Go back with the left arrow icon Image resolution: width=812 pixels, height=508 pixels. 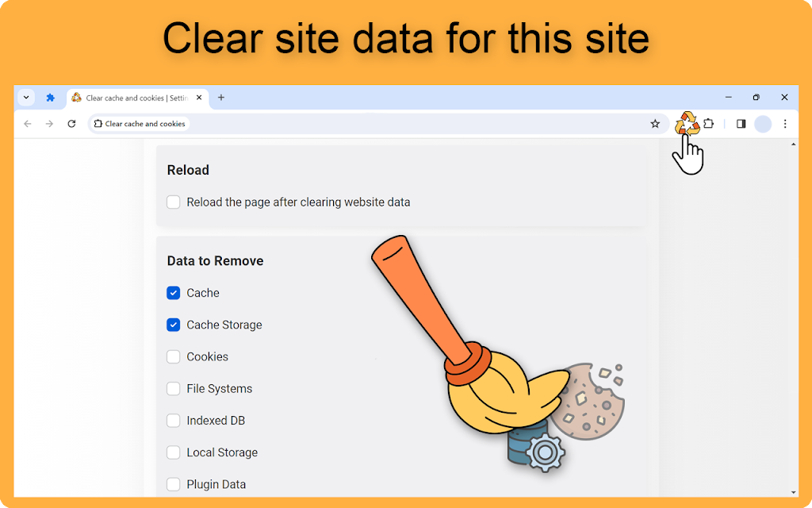tap(28, 124)
